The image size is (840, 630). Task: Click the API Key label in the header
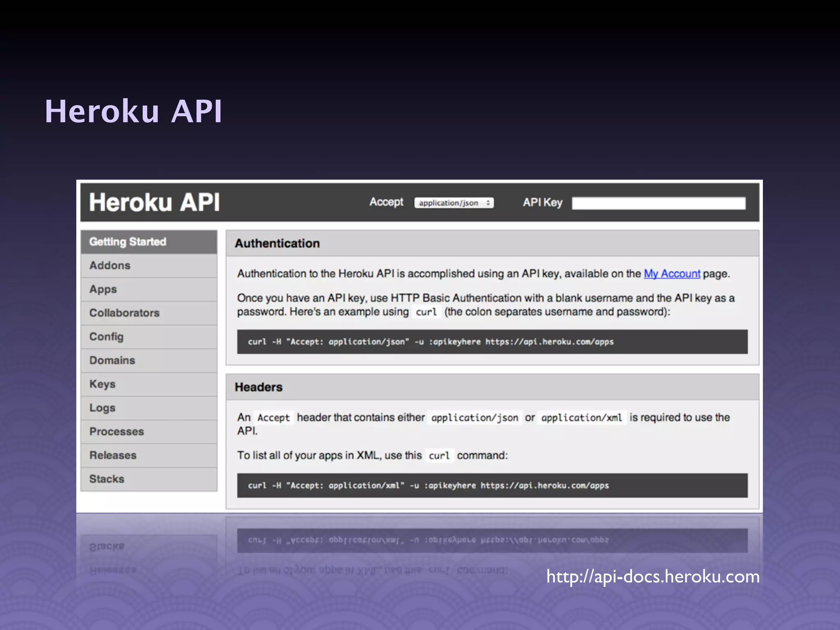542,203
